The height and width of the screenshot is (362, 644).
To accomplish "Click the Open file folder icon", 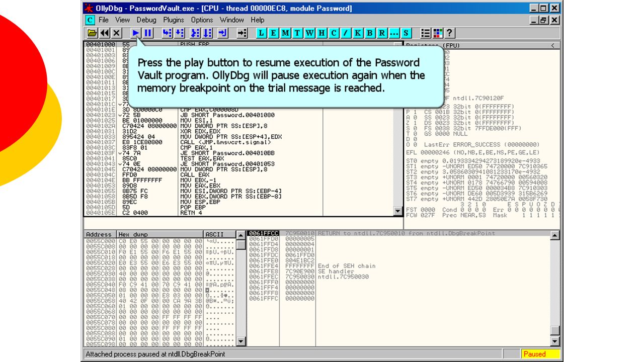I will 92,33.
